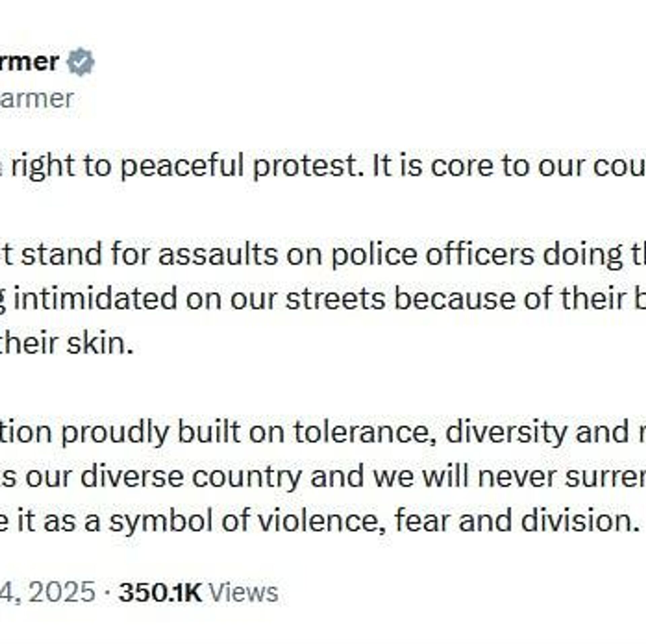Click the word Views beside the count
This screenshot has width=646, height=644.
pyautogui.click(x=244, y=592)
